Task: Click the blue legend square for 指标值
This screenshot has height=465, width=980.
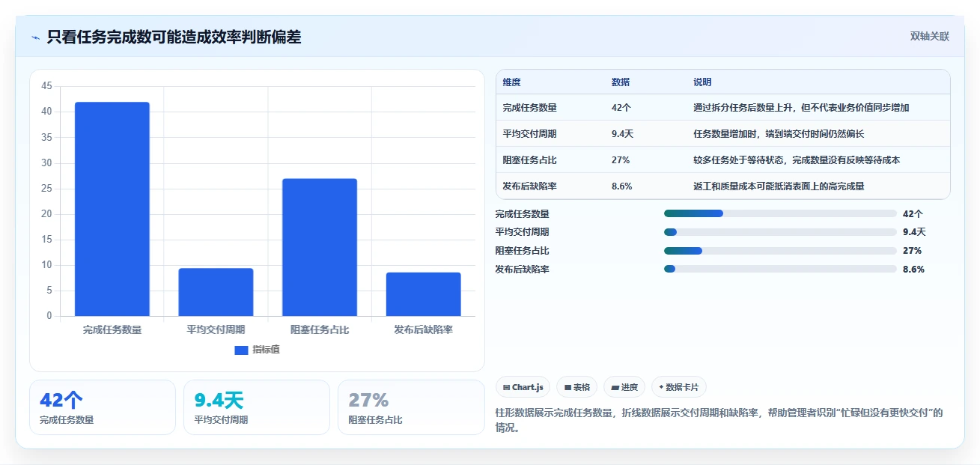Action: click(241, 350)
